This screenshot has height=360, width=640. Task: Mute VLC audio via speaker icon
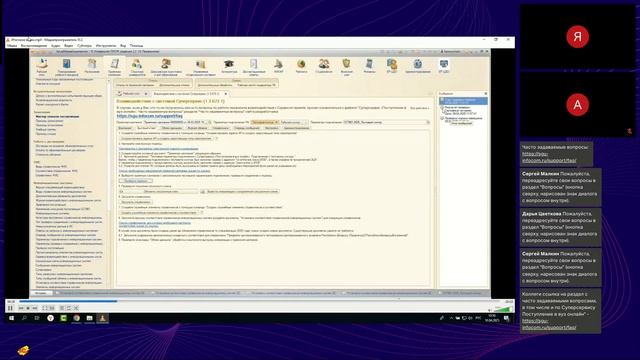490,309
